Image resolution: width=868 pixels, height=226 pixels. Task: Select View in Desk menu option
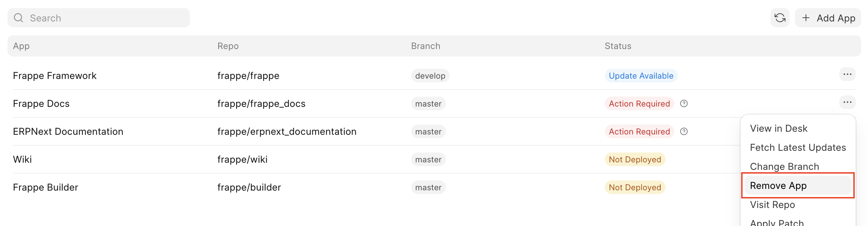pos(779,128)
